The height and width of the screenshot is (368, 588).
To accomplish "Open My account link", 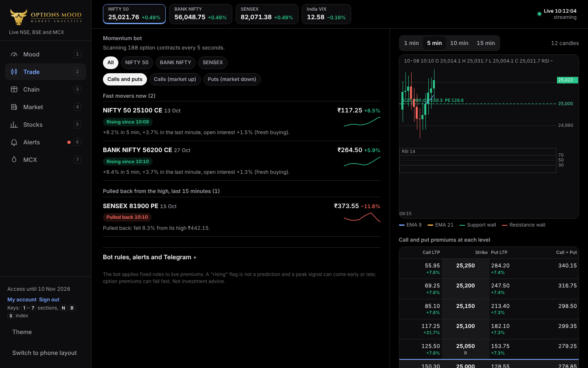I will [22, 300].
